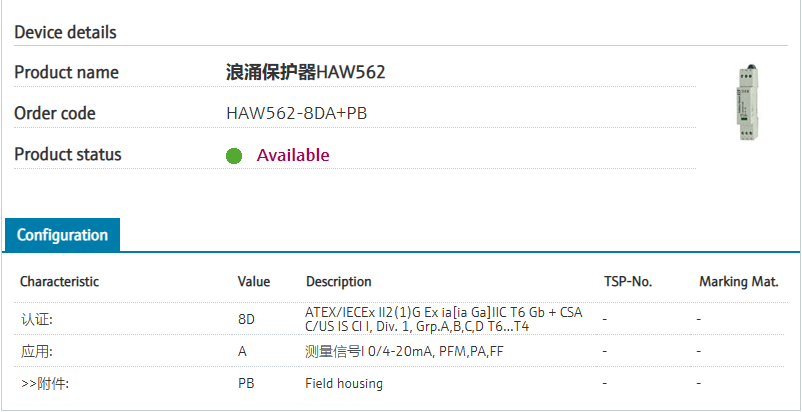This screenshot has width=802, height=412.
Task: Click the Marking Mat. column header
Action: point(738,282)
